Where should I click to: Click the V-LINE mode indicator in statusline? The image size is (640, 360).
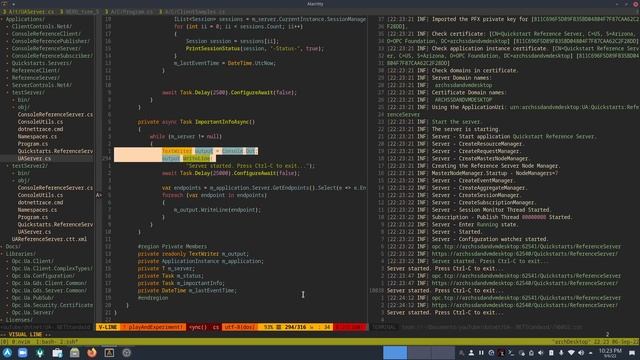tap(108, 327)
